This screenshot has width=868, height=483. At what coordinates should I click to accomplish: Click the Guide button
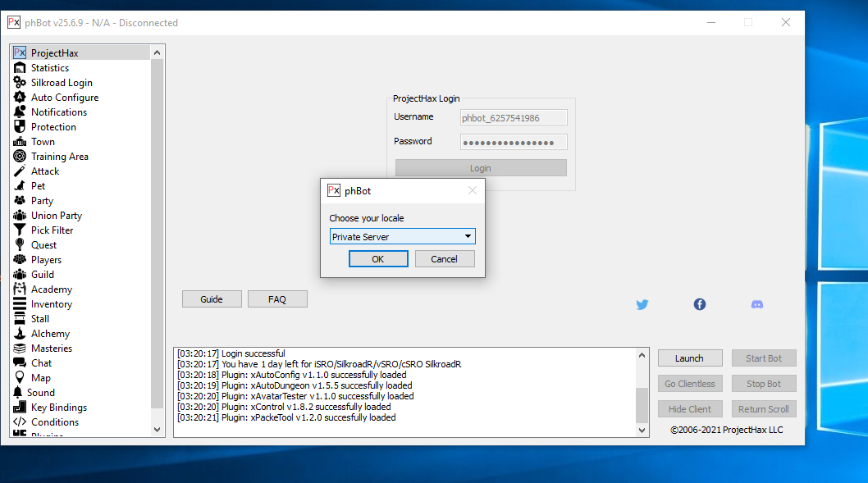click(x=212, y=299)
